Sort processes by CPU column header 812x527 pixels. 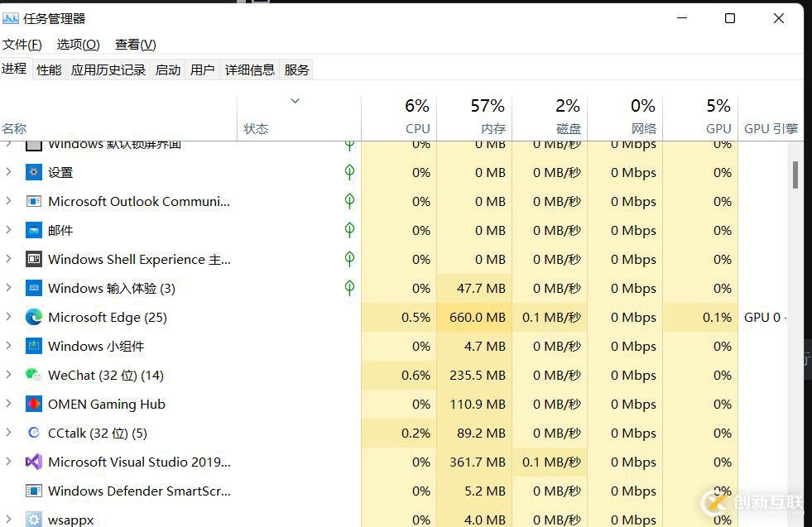tap(399, 117)
